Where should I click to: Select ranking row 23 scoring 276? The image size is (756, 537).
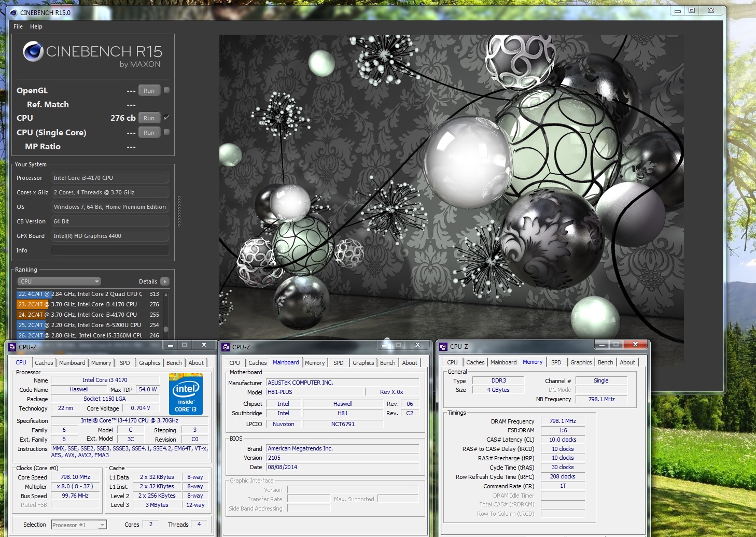click(89, 304)
